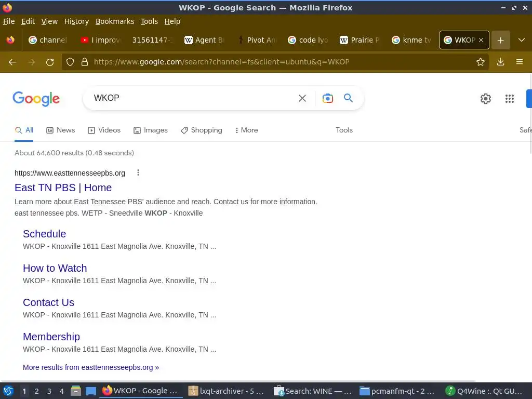Switch to virtual desktop 3
Viewport: 532px width, 399px height.
click(49, 391)
